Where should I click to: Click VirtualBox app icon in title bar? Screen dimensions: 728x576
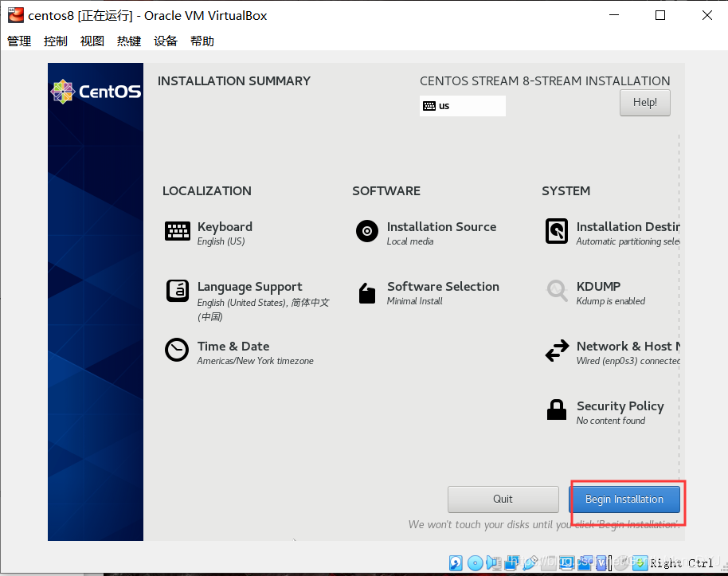15,15
